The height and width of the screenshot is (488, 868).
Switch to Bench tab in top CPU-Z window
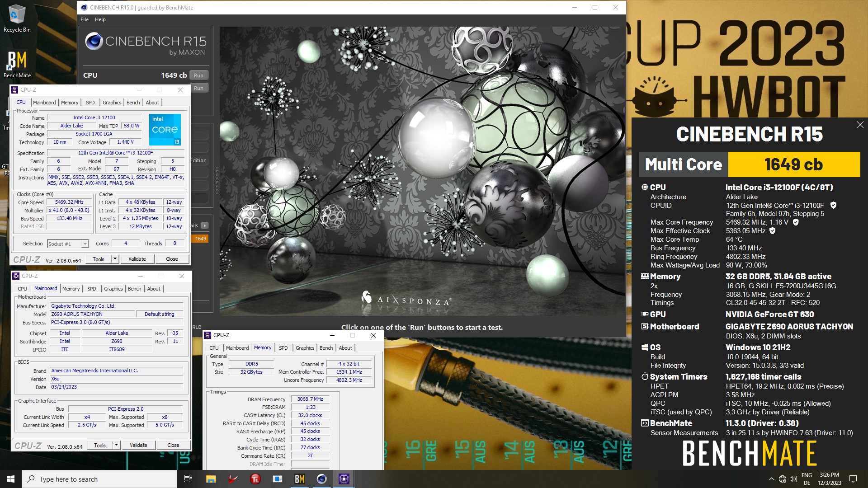click(133, 103)
